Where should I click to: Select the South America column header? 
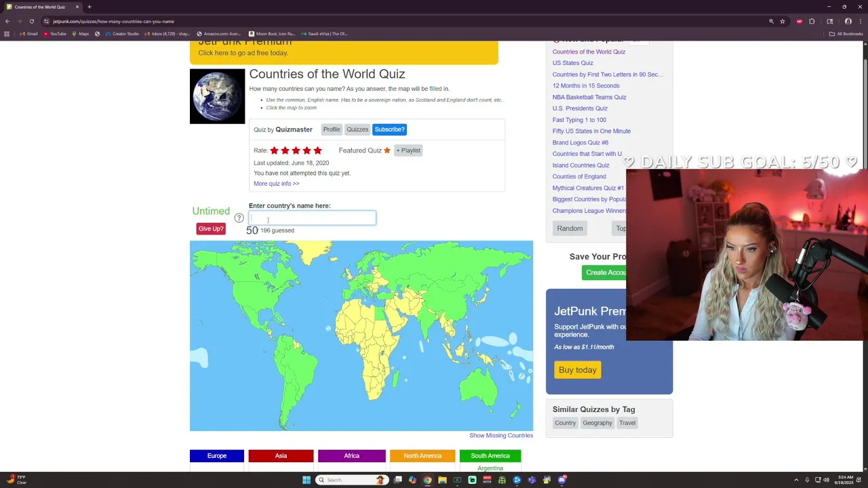[x=490, y=456]
